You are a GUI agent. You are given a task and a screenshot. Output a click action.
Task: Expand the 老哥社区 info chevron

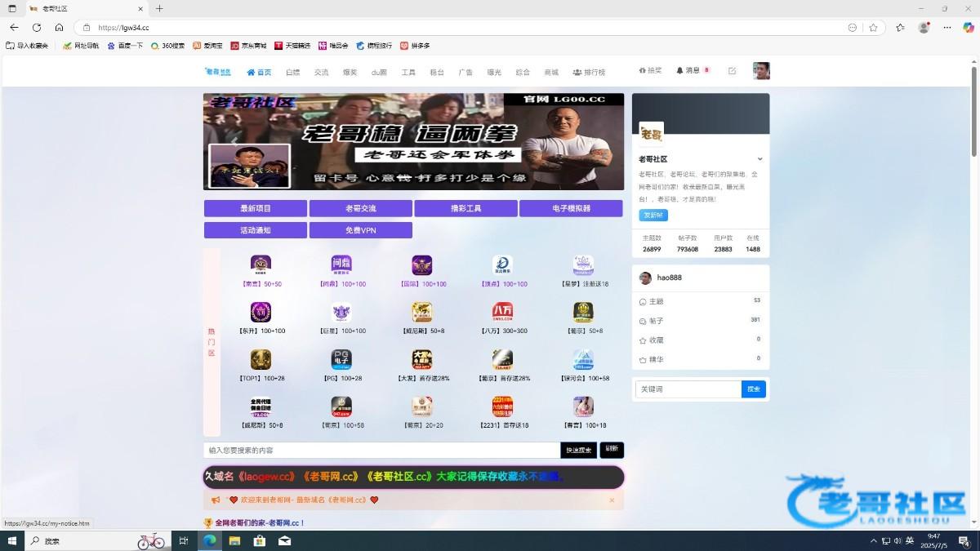pyautogui.click(x=759, y=159)
